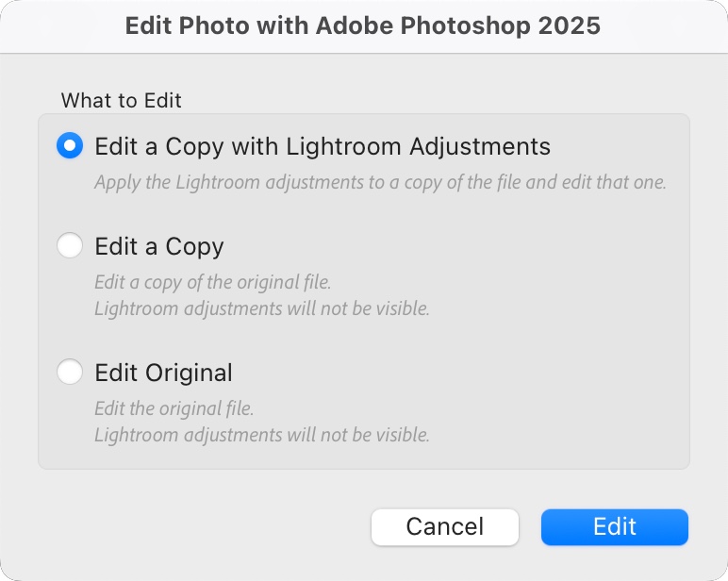The image size is (728, 581).
Task: Click the 'Apply the Lightroom adjustments' description
Action: click(380, 182)
